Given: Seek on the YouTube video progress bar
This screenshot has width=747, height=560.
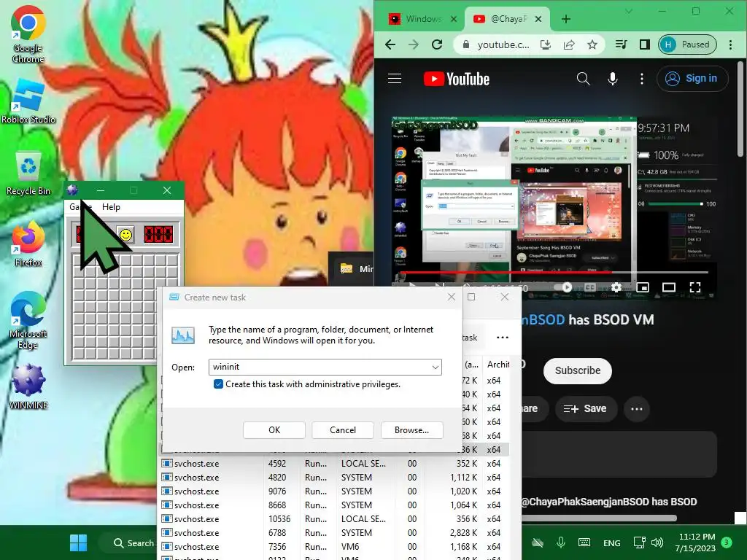Looking at the screenshot, I should point(553,273).
